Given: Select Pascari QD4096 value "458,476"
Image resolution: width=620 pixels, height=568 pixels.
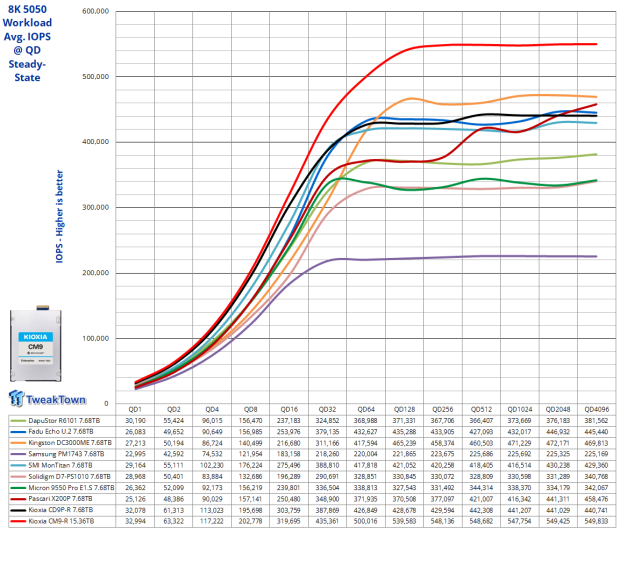Looking at the screenshot, I should [x=596, y=499].
